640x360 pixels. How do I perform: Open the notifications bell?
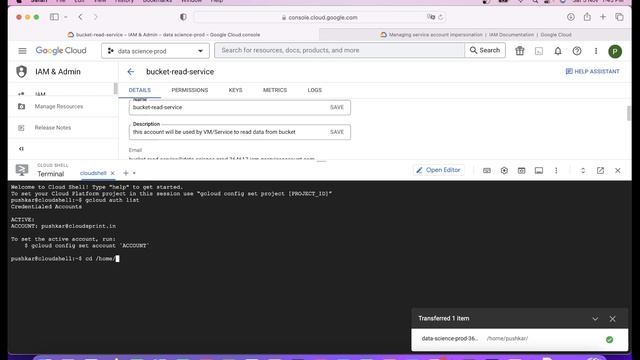[x=558, y=51]
